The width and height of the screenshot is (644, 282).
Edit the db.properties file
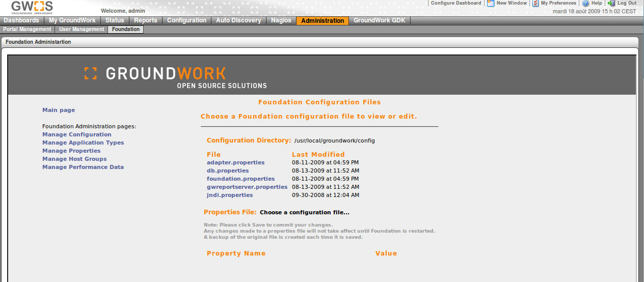(228, 171)
